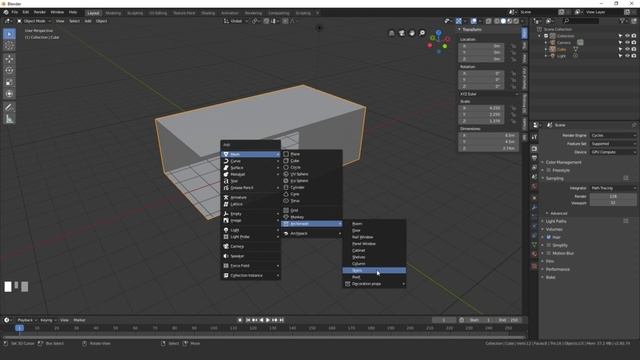The height and width of the screenshot is (360, 640).
Task: Open the Playback menu in timeline
Action: point(27,320)
